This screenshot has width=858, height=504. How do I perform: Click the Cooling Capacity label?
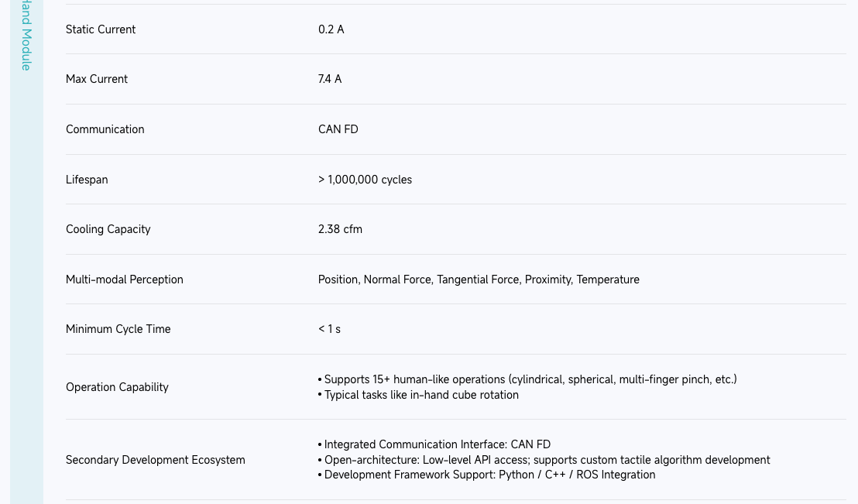click(x=108, y=229)
